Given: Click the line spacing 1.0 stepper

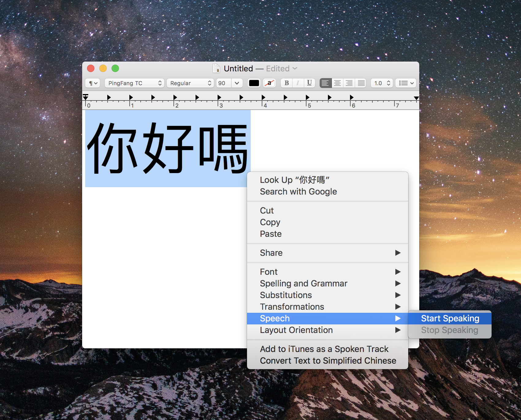Looking at the screenshot, I should (381, 83).
